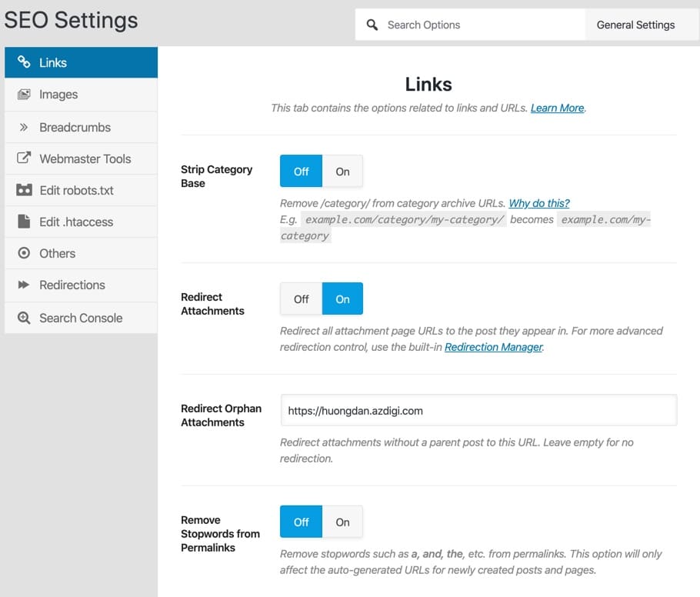The width and height of the screenshot is (700, 597).
Task: Click the Search Console magnifier icon
Action: click(x=24, y=318)
